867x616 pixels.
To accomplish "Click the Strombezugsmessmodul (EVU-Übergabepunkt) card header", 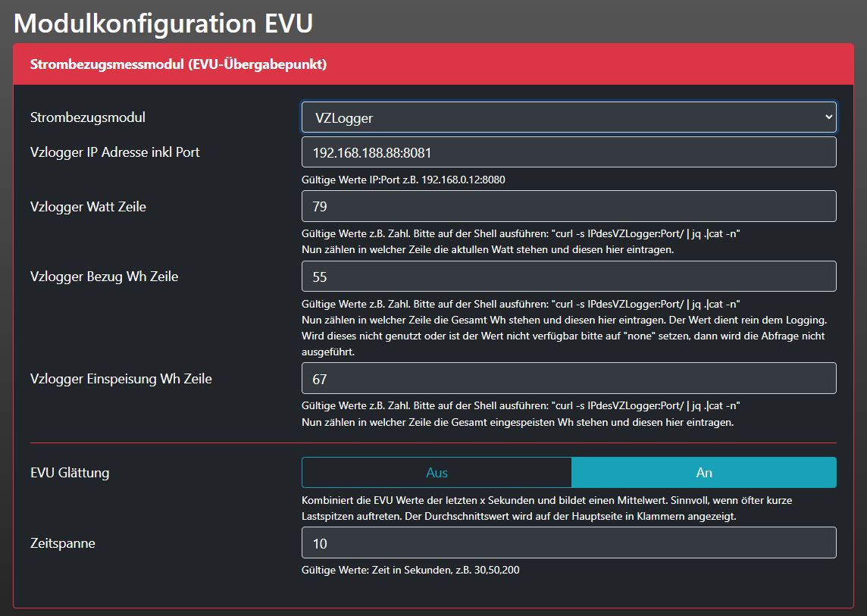I will click(178, 64).
